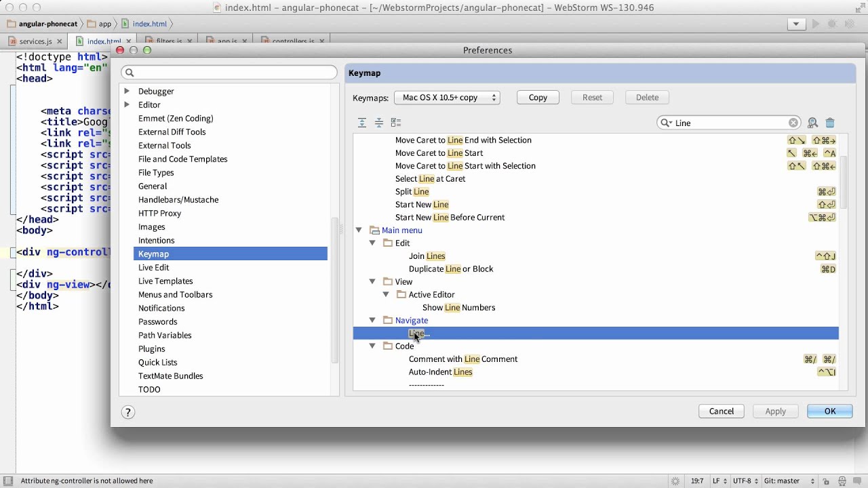Click the Reset keymap button

(592, 98)
